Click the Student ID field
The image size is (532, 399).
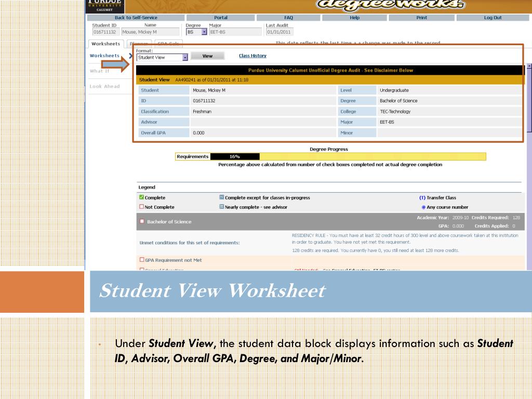(105, 32)
